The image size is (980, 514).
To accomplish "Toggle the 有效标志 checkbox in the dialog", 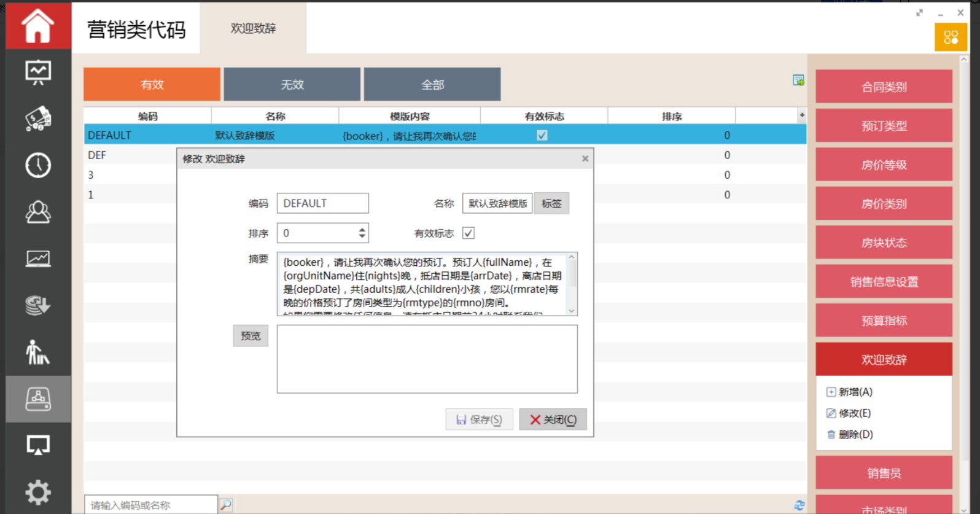I will pos(469,233).
